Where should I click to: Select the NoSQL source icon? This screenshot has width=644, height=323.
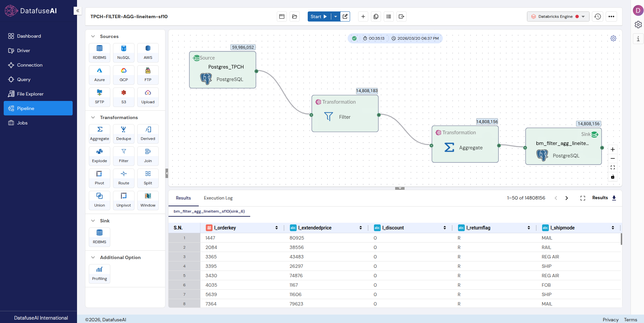[x=124, y=52]
